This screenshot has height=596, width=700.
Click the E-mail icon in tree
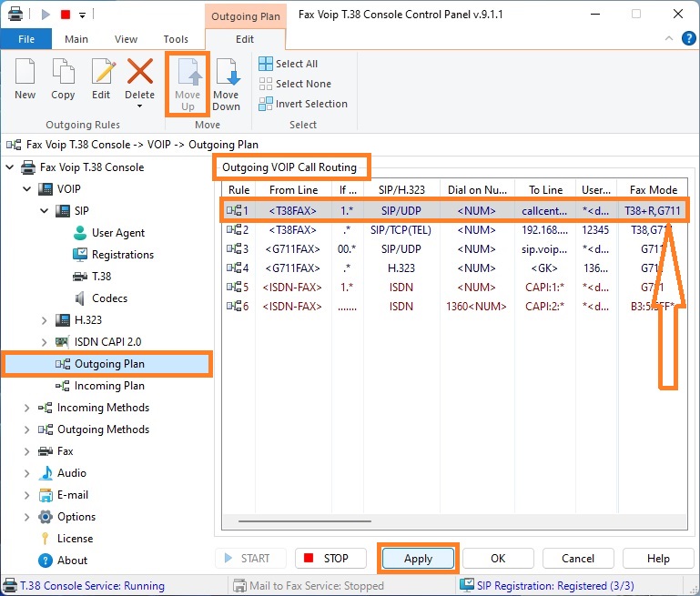click(x=46, y=495)
